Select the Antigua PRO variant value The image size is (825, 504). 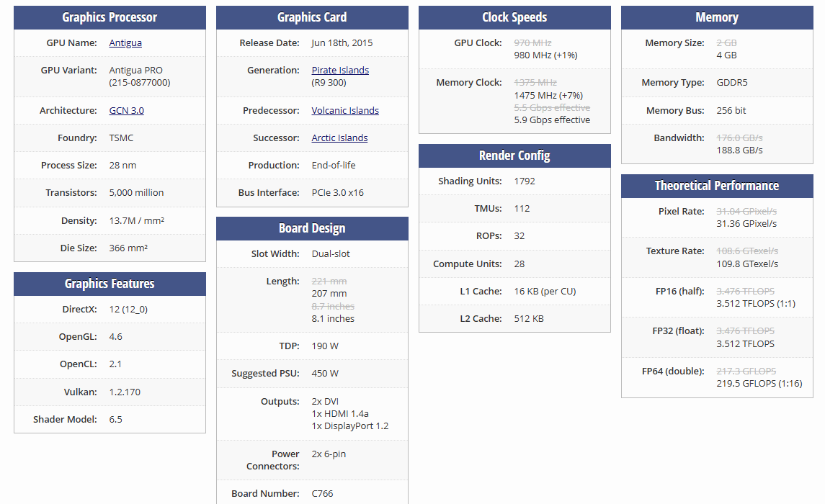coord(135,71)
